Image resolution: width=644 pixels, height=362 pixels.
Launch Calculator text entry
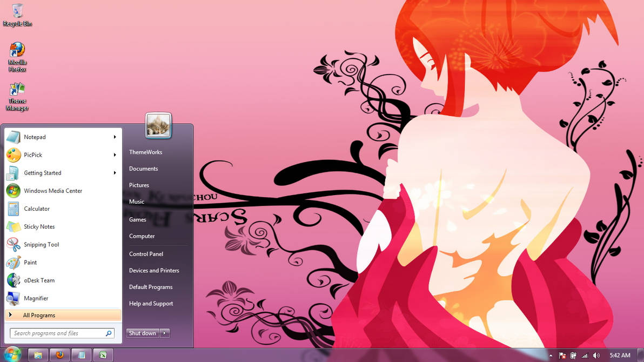[x=37, y=209]
